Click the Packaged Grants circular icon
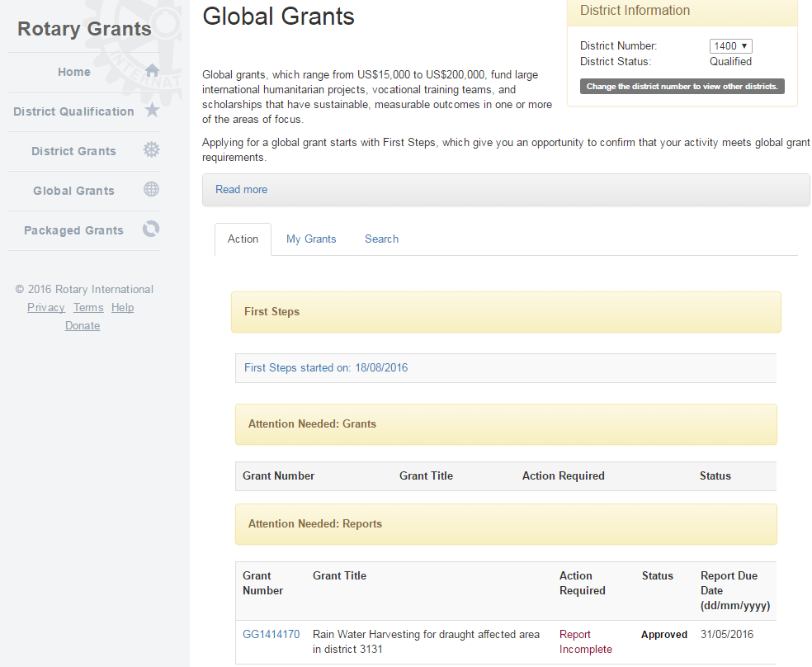Screen dimensions: 812x667 (x=151, y=229)
